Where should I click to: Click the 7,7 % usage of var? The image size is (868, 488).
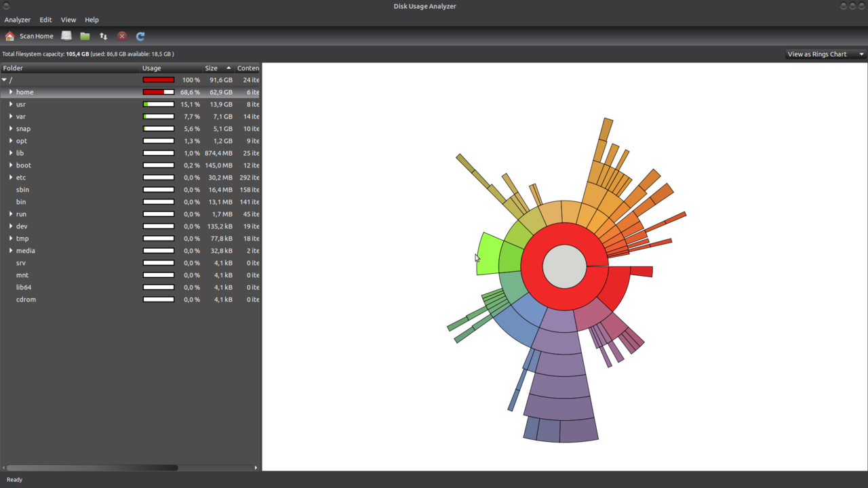point(191,117)
